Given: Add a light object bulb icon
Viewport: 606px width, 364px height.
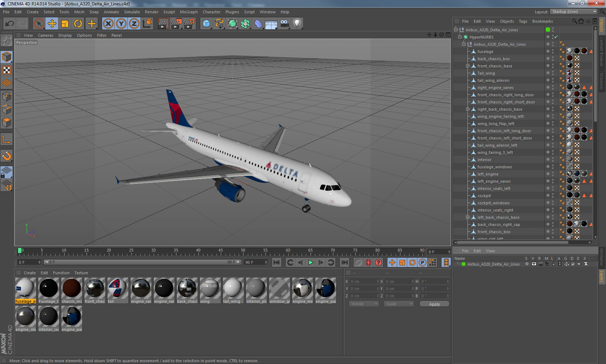Looking at the screenshot, I should (297, 24).
